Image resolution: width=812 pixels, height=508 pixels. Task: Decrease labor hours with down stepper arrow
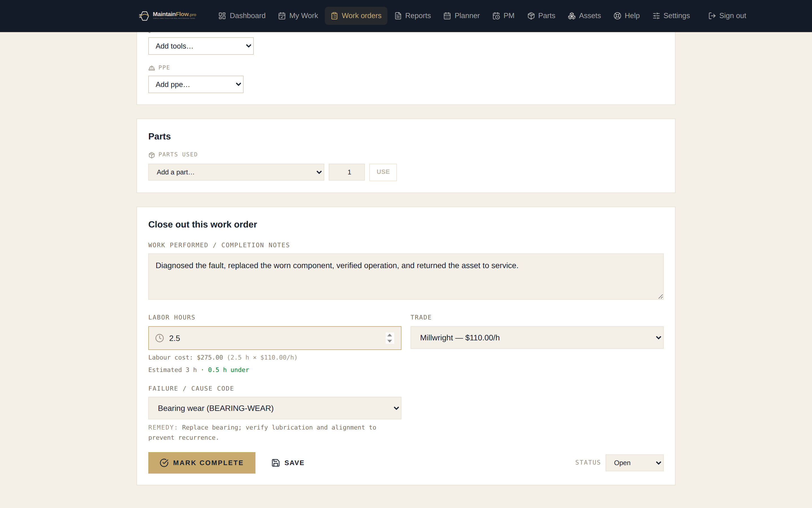pyautogui.click(x=390, y=341)
